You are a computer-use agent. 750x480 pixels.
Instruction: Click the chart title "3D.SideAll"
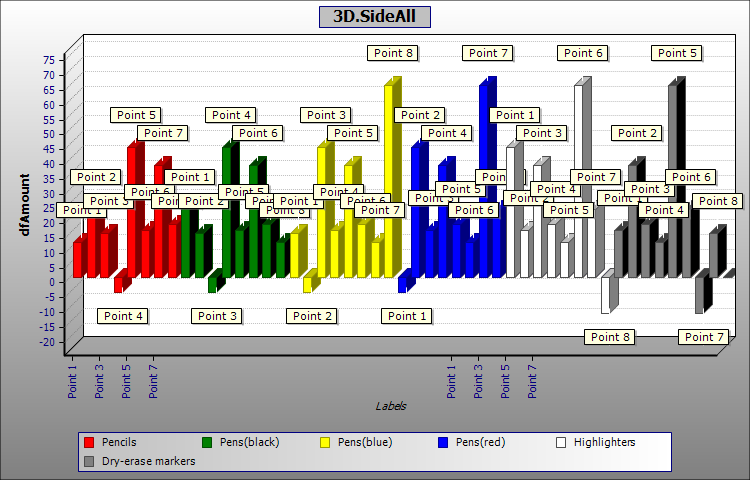click(x=375, y=17)
